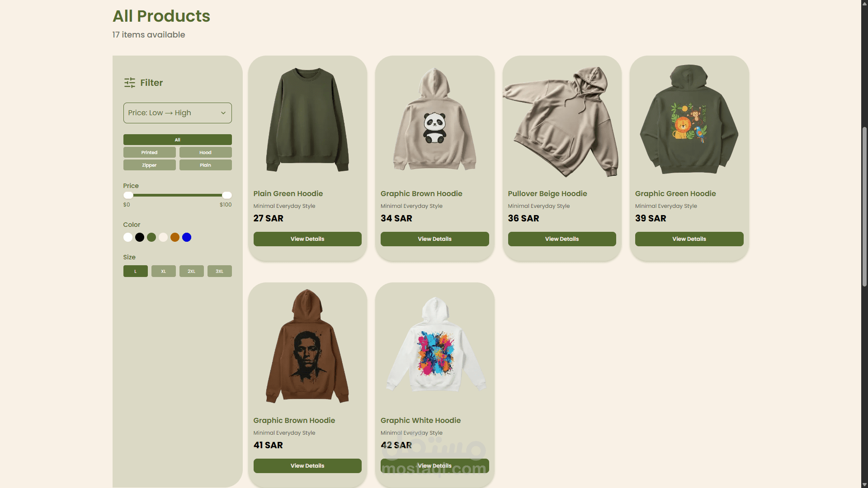Pick the blue color swatch
The image size is (868, 488).
pyautogui.click(x=187, y=237)
